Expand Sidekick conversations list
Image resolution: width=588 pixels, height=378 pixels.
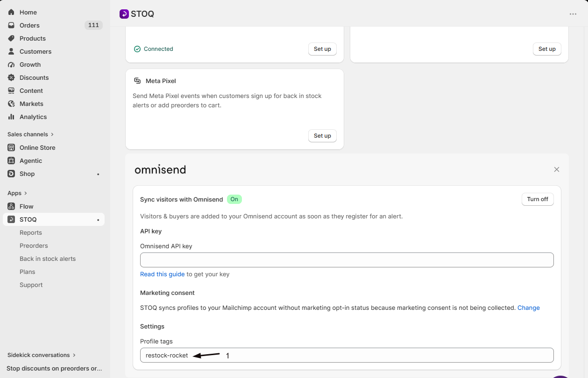(42, 355)
